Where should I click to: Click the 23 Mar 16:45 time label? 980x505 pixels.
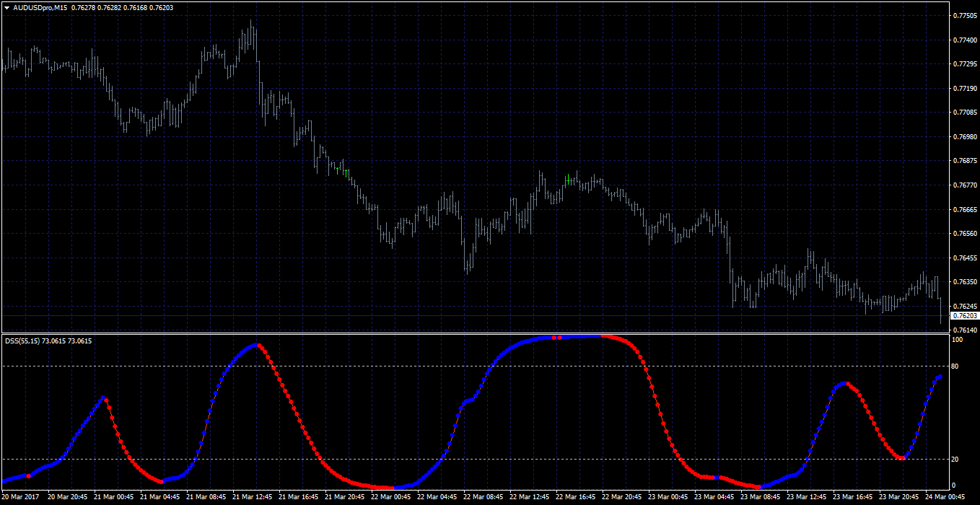pyautogui.click(x=853, y=497)
